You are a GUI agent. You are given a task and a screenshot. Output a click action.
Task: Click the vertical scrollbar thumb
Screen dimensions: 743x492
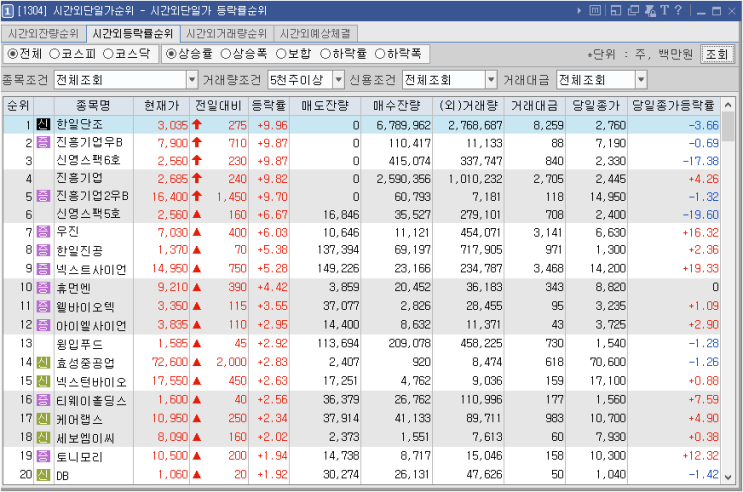pyautogui.click(x=728, y=127)
